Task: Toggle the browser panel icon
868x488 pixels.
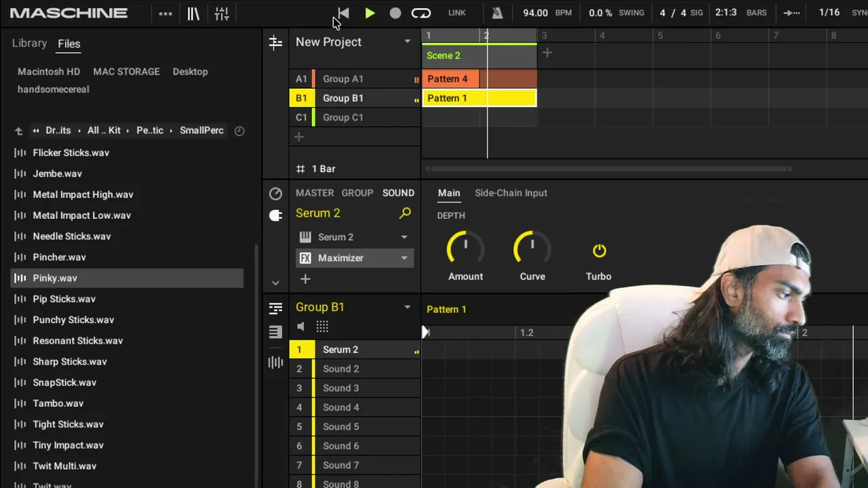Action: click(x=193, y=14)
